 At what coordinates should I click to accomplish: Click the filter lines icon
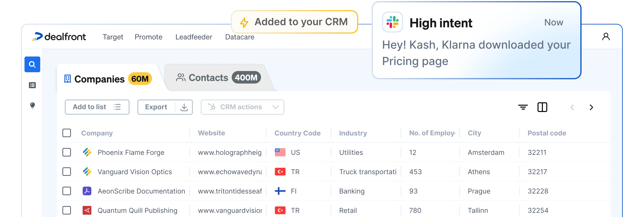point(523,107)
